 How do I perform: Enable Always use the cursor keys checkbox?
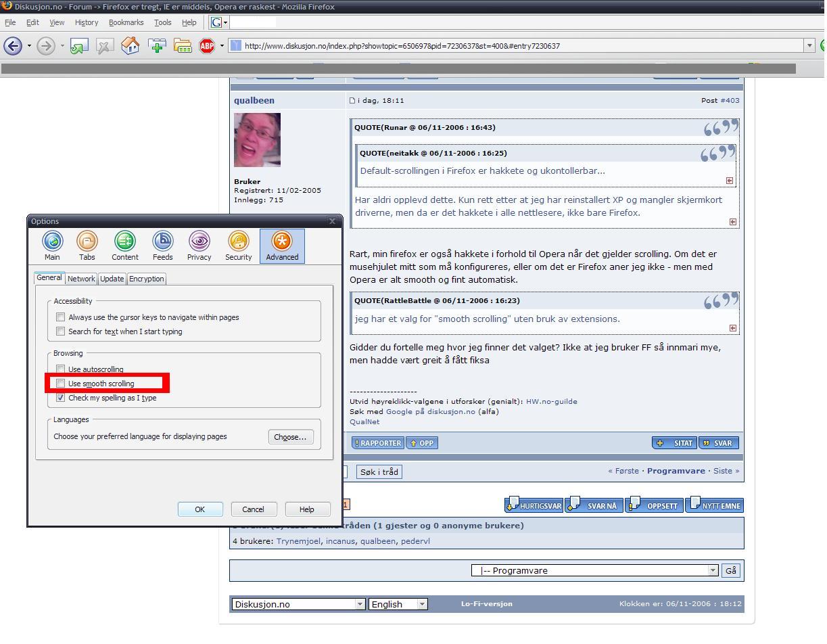pos(61,317)
